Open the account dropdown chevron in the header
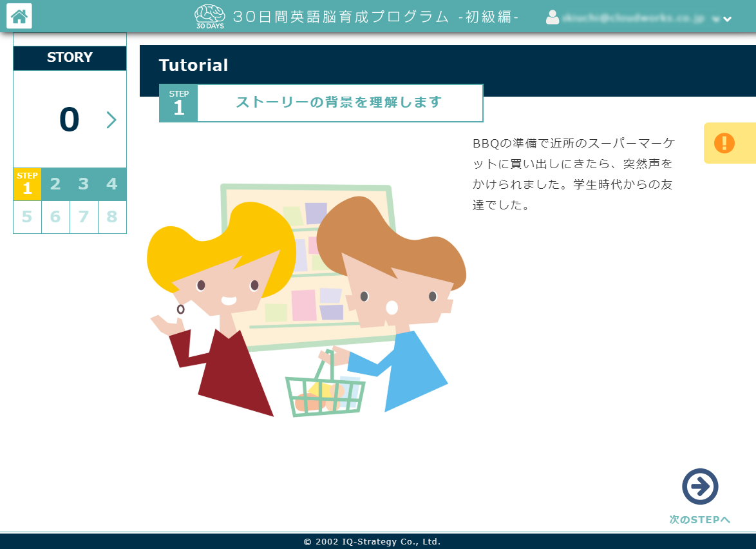Viewport: 756px width, 549px height. pyautogui.click(x=727, y=19)
